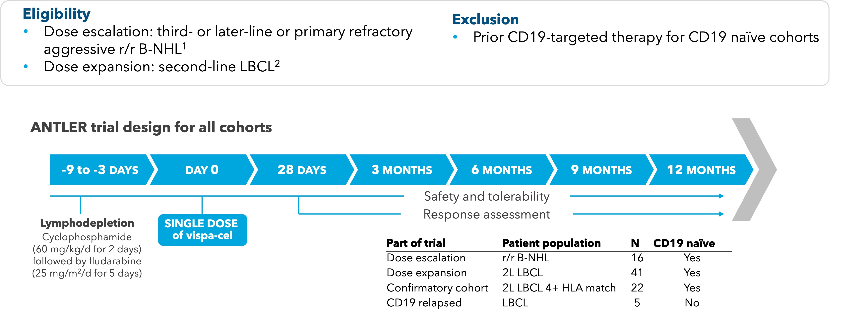The image size is (868, 317).
Task: Click the 'SINGLE DOSE of vispa-cel' box
Action: click(203, 230)
